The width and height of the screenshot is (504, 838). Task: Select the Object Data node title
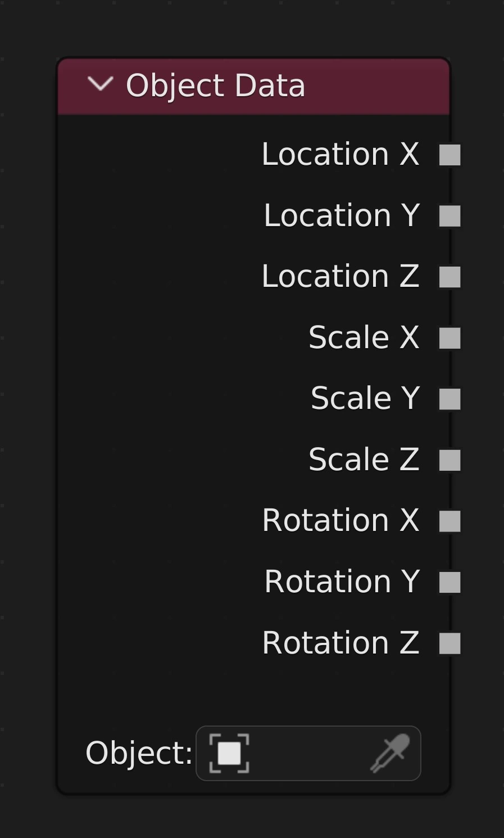[216, 85]
